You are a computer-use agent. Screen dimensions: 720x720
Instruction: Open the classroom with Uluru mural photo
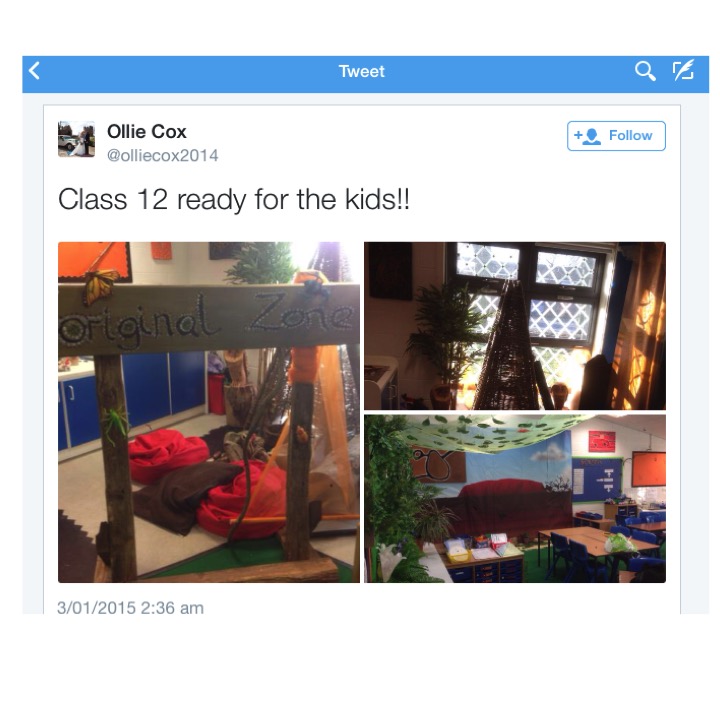pos(515,499)
